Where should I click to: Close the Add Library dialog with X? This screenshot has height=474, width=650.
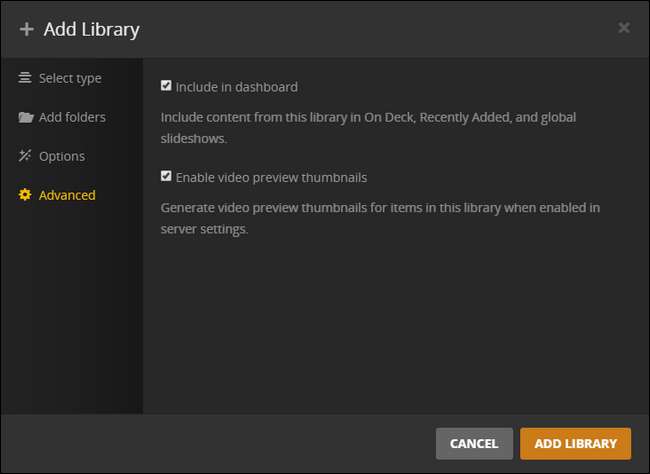[624, 28]
